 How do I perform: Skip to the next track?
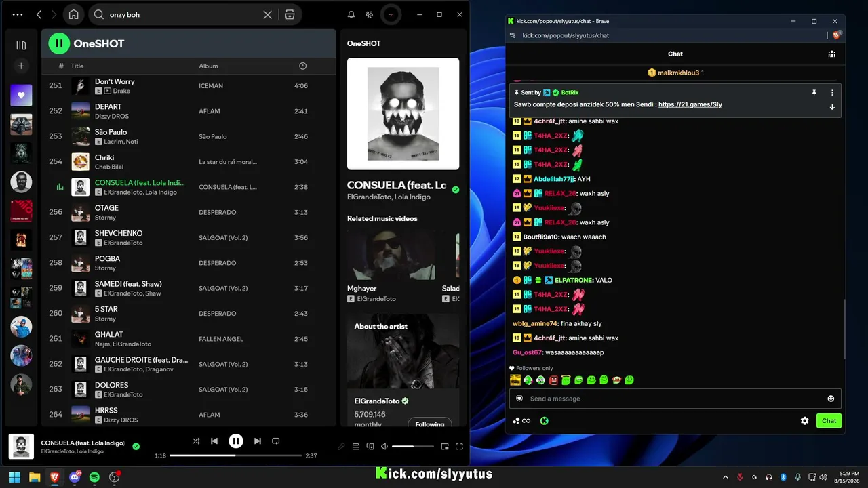(257, 441)
